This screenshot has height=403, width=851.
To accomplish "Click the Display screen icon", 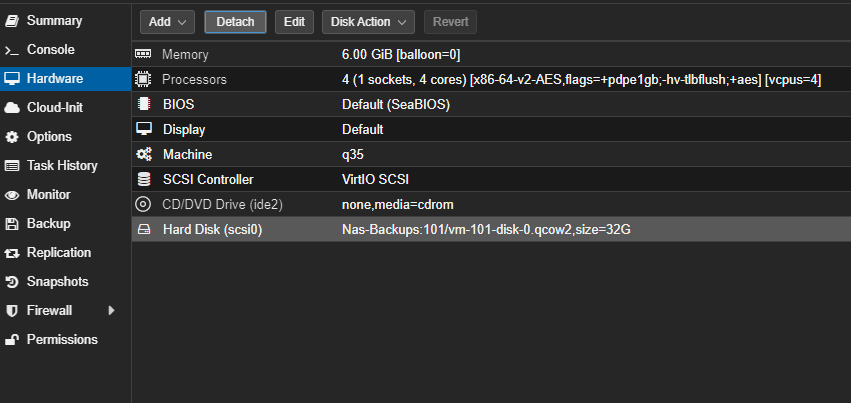I will (143, 129).
